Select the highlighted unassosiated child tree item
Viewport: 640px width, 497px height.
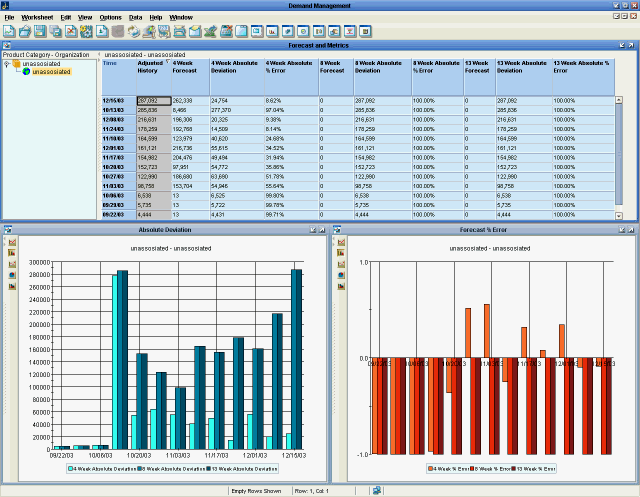click(x=51, y=72)
